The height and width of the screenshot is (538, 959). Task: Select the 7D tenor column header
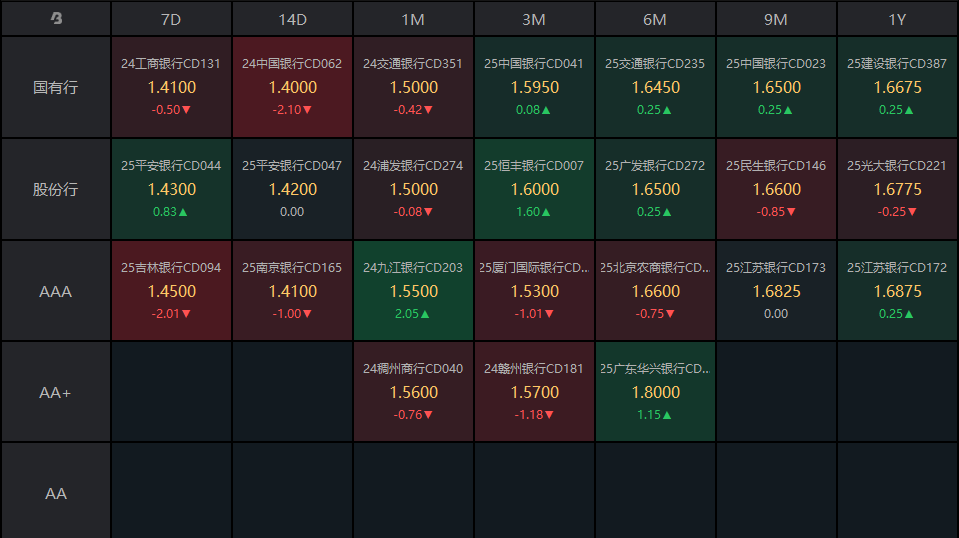tap(171, 18)
